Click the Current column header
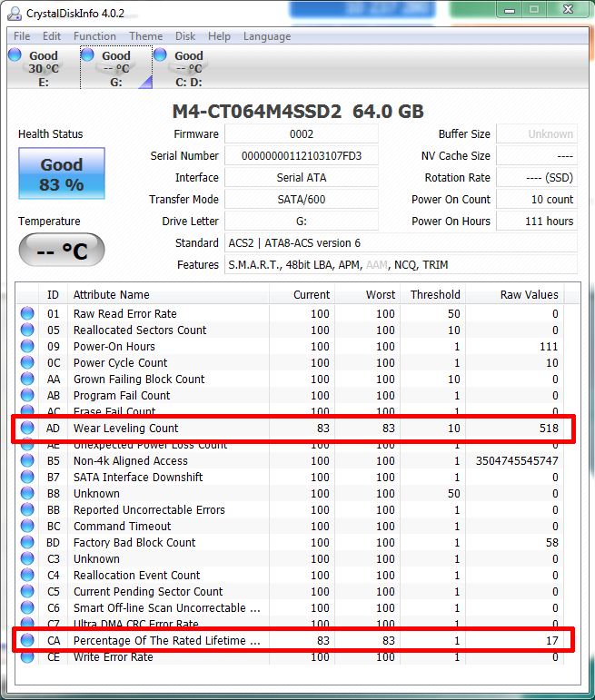 pos(302,295)
